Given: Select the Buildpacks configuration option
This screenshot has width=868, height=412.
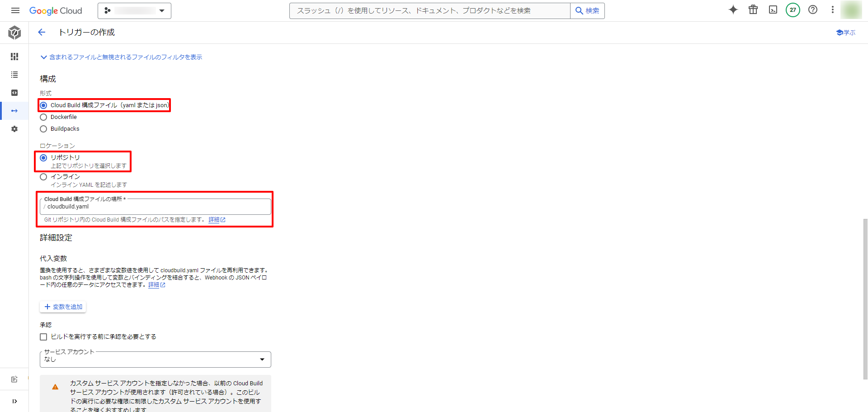Looking at the screenshot, I should (x=43, y=129).
